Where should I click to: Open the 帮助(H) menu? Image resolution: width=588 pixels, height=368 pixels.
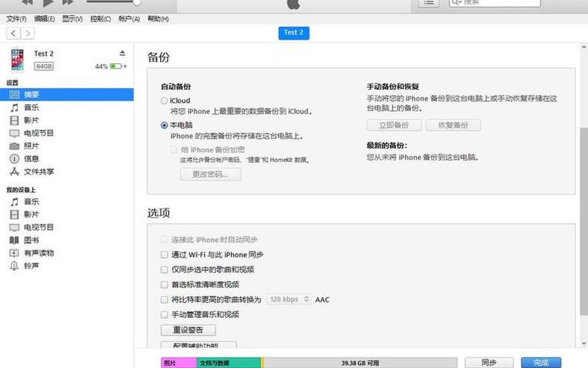158,19
